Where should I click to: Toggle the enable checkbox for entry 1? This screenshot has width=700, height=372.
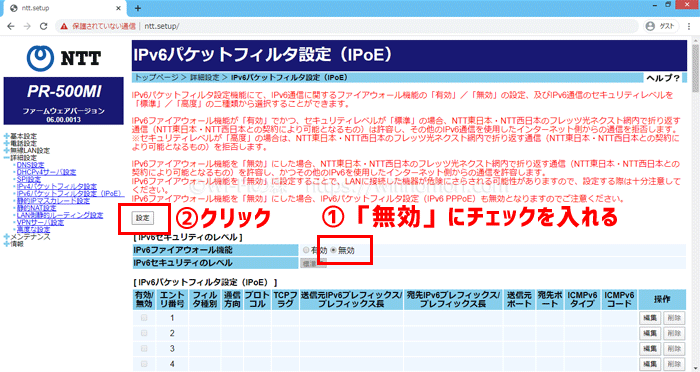click(144, 318)
